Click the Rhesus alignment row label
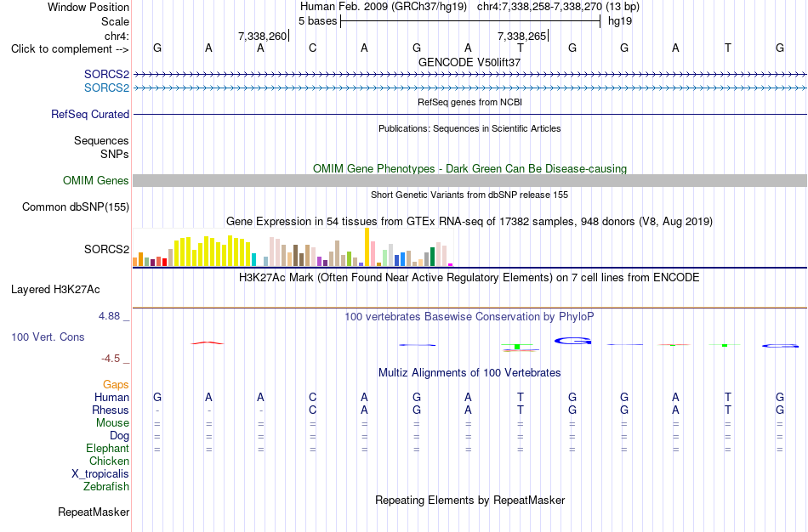 click(x=111, y=410)
